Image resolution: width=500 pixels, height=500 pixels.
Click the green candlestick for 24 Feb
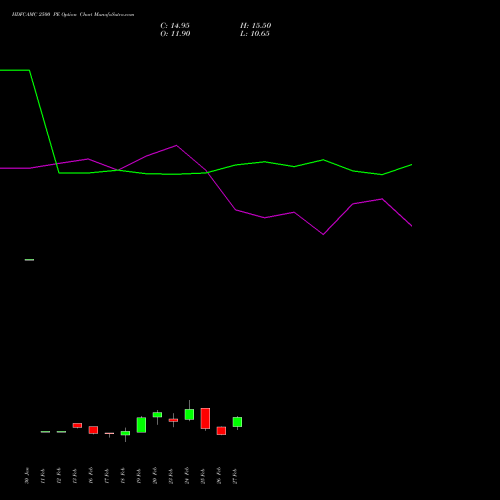click(x=189, y=414)
